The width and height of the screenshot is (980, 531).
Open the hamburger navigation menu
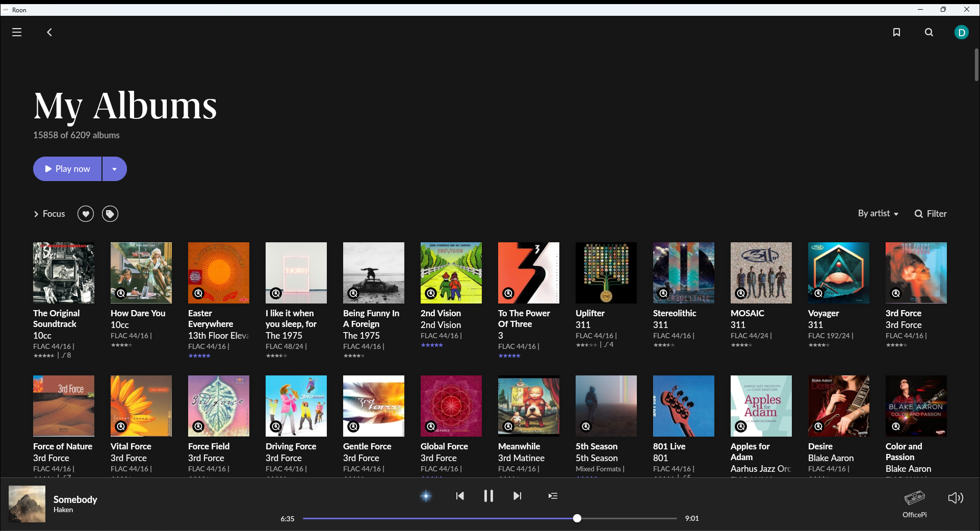[17, 32]
